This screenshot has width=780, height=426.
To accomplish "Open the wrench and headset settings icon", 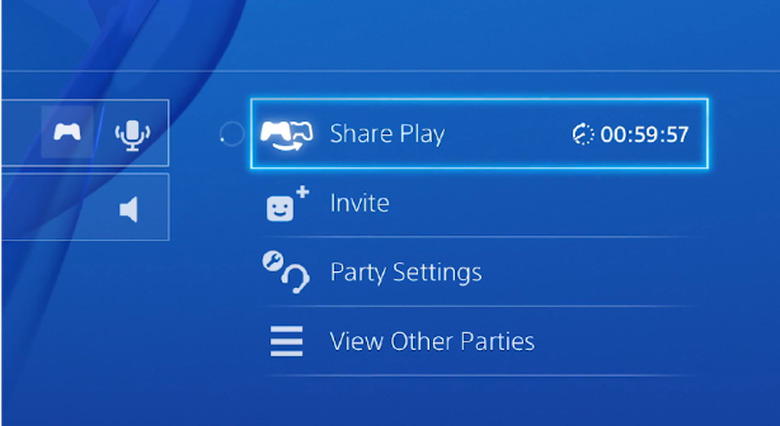I will 286,272.
